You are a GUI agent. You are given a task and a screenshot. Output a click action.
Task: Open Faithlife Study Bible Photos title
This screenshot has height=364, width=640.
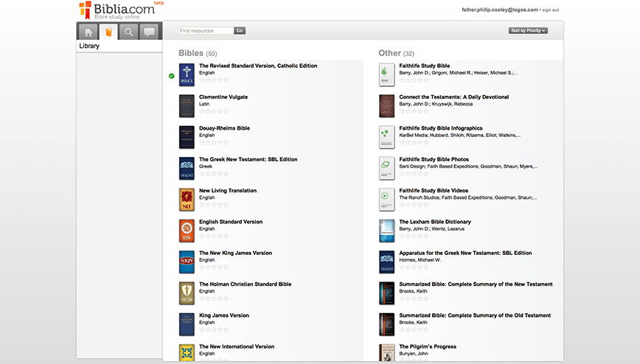pyautogui.click(x=434, y=160)
